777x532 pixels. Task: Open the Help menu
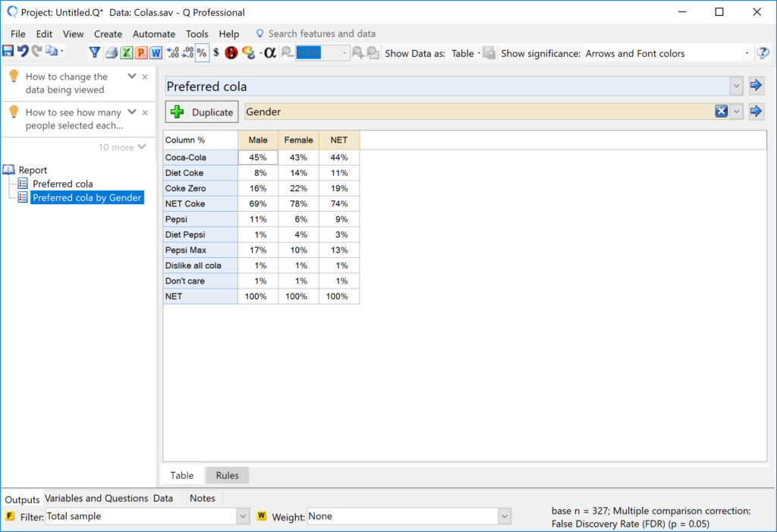tap(229, 33)
